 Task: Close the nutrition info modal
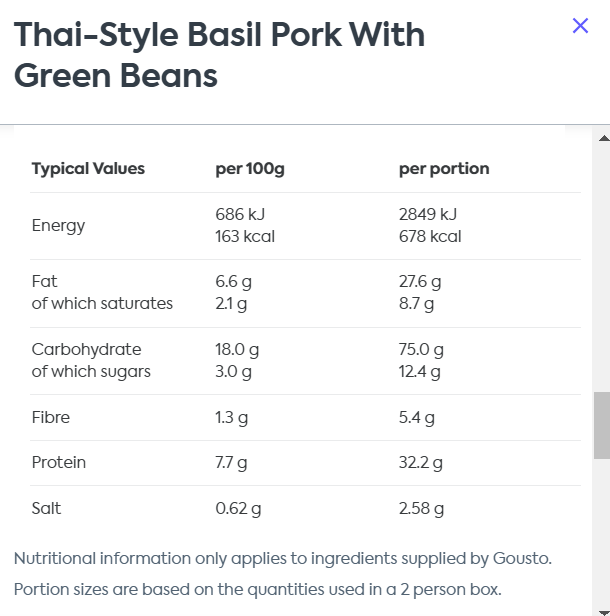coord(580,26)
